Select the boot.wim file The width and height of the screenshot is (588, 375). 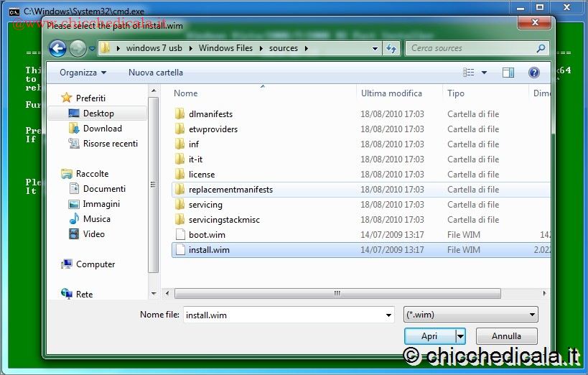point(207,235)
